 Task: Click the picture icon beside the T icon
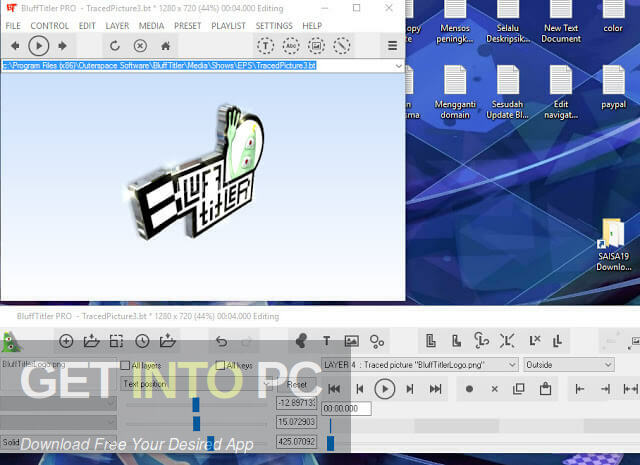(x=351, y=341)
